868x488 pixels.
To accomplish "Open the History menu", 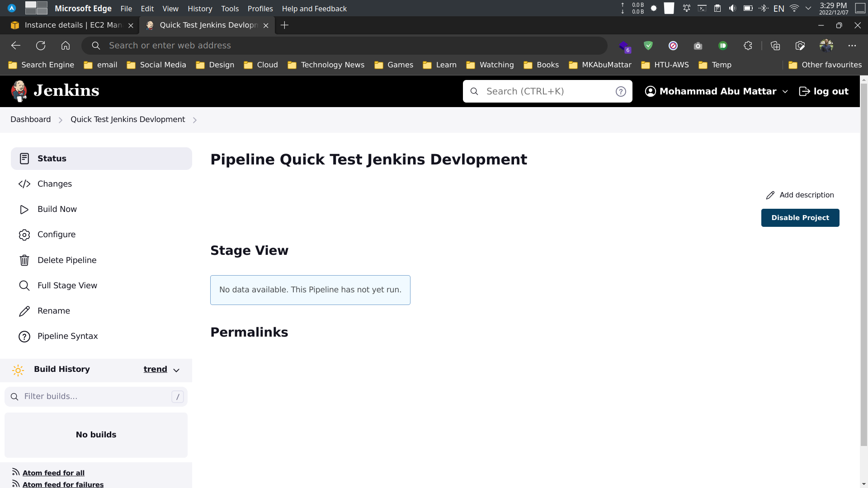I will [199, 9].
